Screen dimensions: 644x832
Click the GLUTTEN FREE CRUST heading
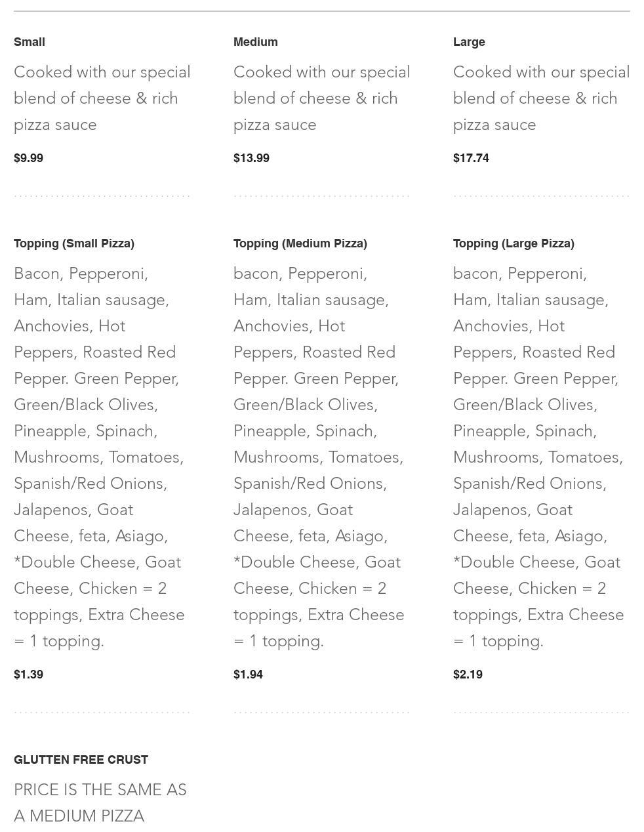pos(81,760)
